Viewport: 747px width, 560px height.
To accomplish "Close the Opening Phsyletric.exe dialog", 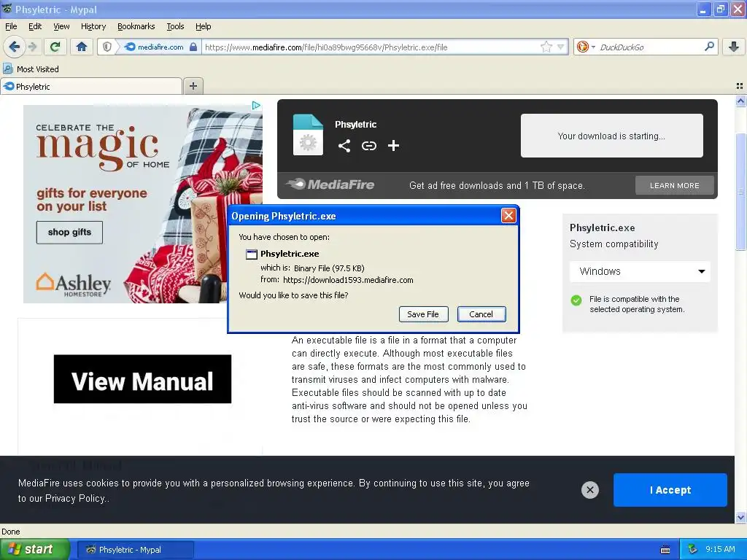I will 508,216.
